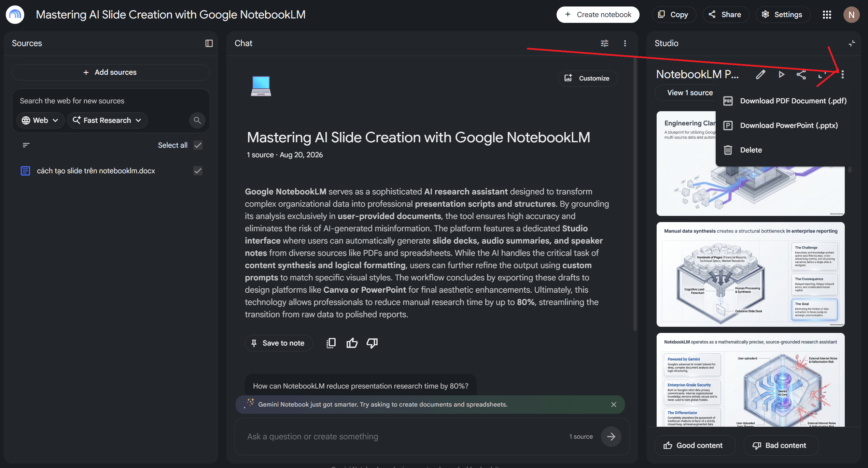Open chat configuration sliders icon

point(604,43)
